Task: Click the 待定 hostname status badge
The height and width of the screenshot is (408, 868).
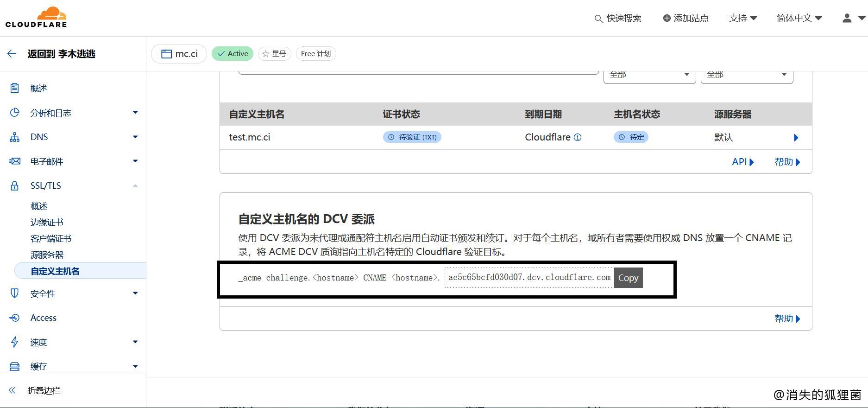Action: [x=631, y=137]
